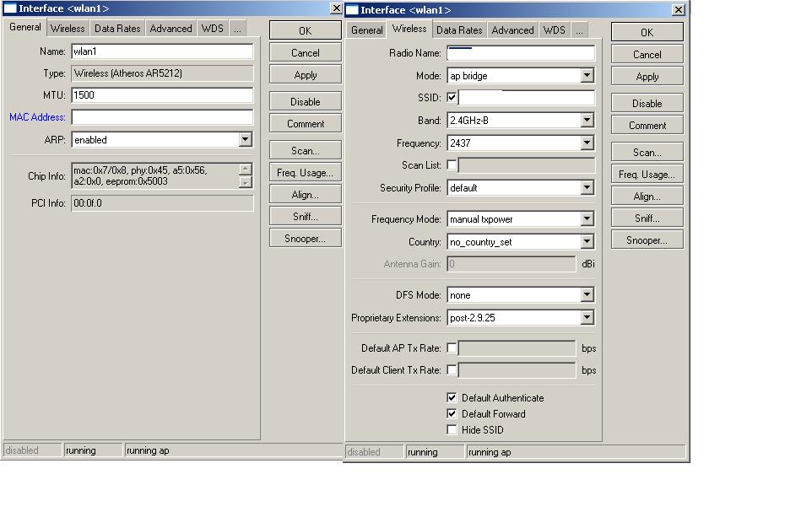The height and width of the screenshot is (528, 812).
Task: Click Disable in the left window
Action: coord(305,101)
